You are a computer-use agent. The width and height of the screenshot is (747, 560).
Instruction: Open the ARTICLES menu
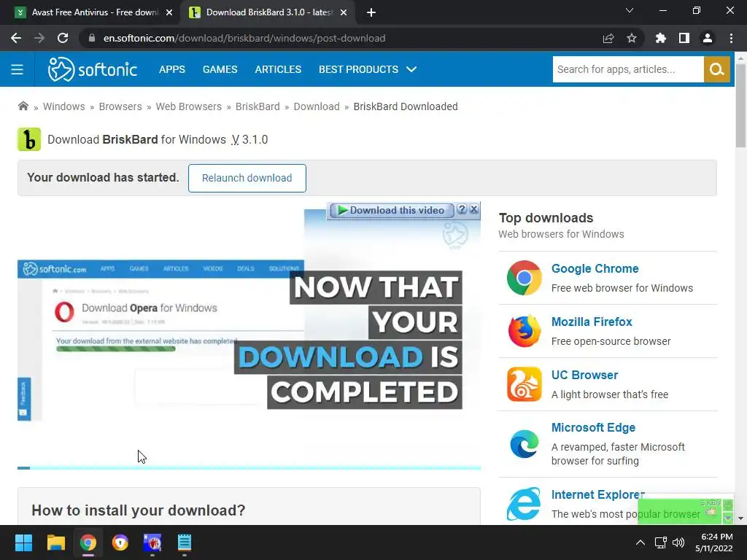(x=278, y=69)
